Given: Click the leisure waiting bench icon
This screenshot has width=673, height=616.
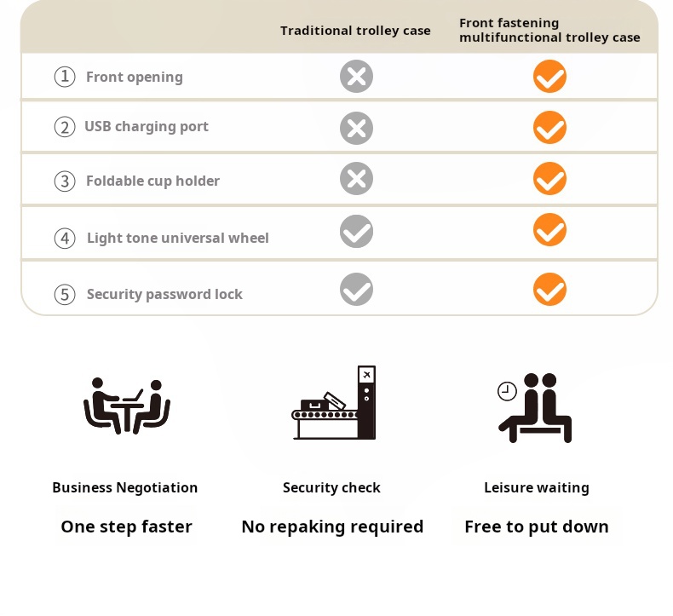Looking at the screenshot, I should (535, 407).
